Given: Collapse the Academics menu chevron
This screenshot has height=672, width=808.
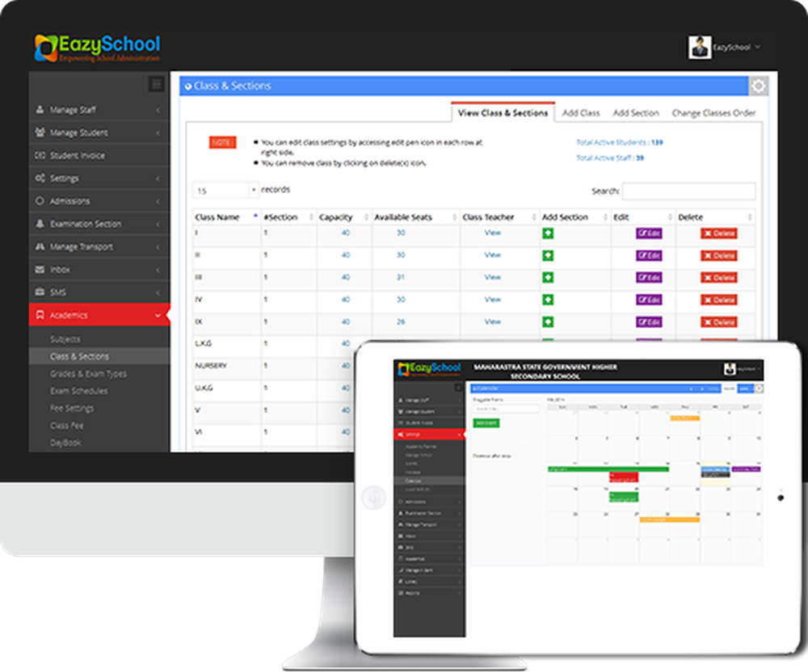Looking at the screenshot, I should coord(158,316).
